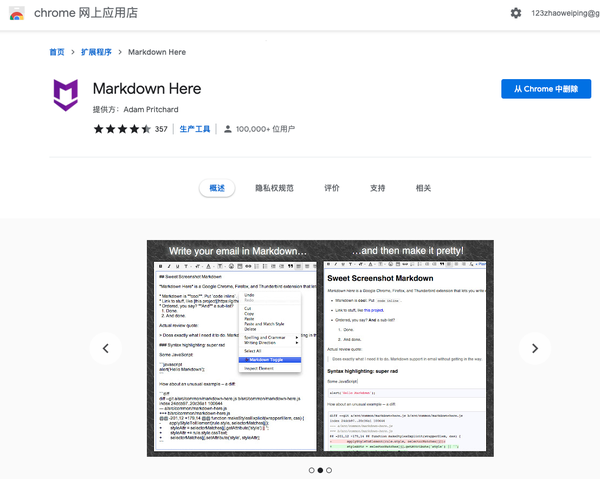This screenshot has height=479, width=600.
Task: Open settings via the gear icon
Action: tap(516, 13)
